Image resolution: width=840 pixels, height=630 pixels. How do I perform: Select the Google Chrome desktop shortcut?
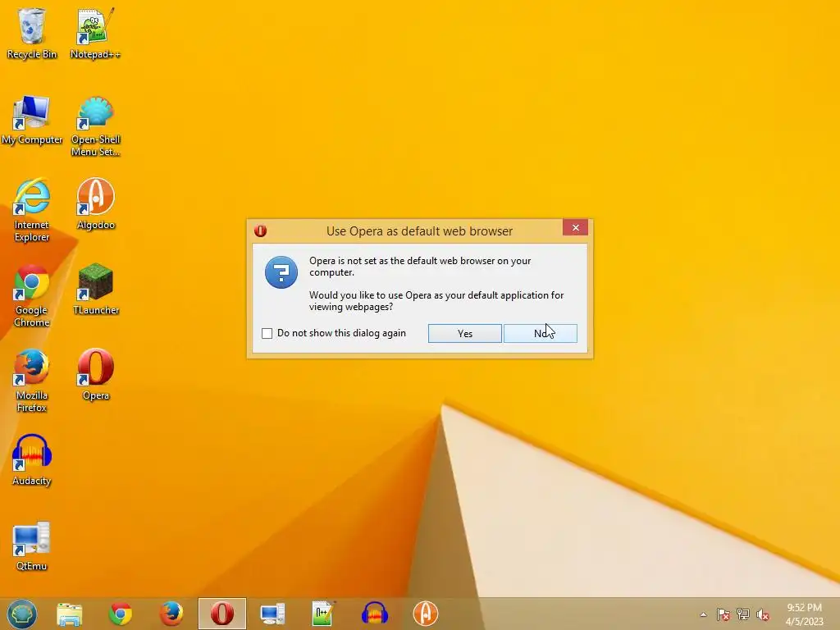click(32, 295)
